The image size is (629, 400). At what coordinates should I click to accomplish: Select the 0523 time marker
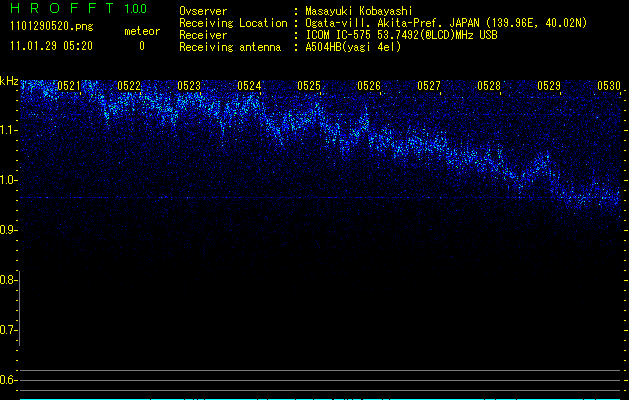click(x=189, y=86)
